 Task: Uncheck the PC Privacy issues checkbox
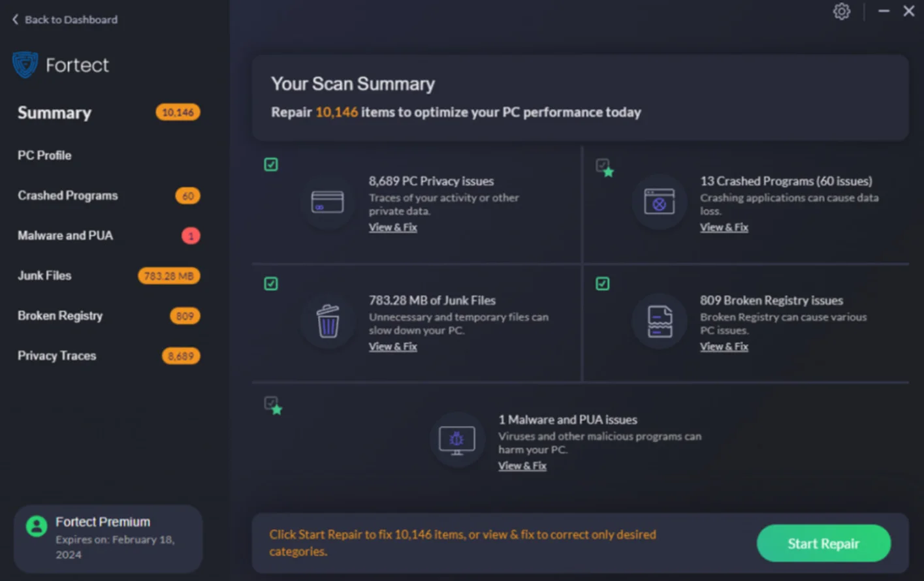271,165
